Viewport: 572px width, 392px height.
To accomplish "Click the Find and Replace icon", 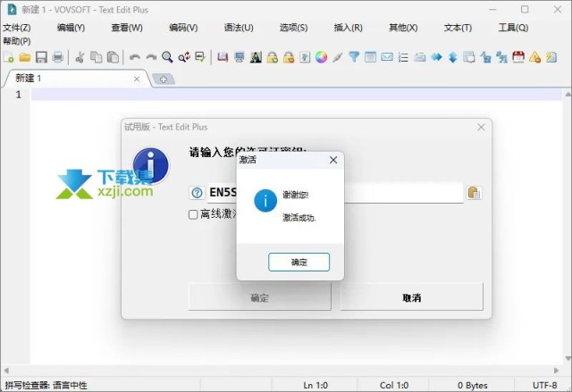I will pos(184,57).
